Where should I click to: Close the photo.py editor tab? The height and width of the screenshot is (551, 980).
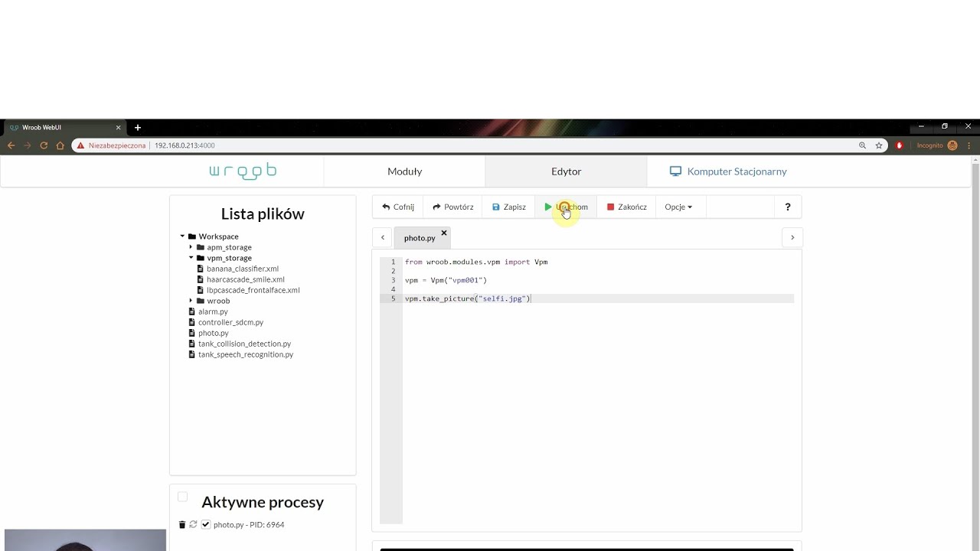[x=443, y=233]
